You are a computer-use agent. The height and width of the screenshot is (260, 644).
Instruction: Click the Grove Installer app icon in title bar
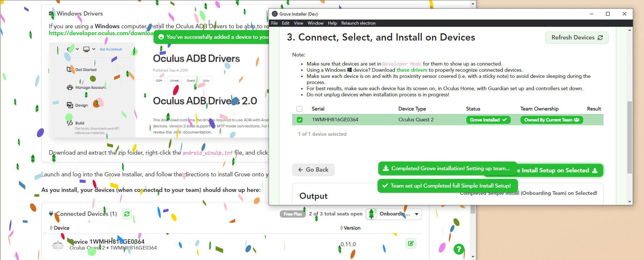[275, 14]
